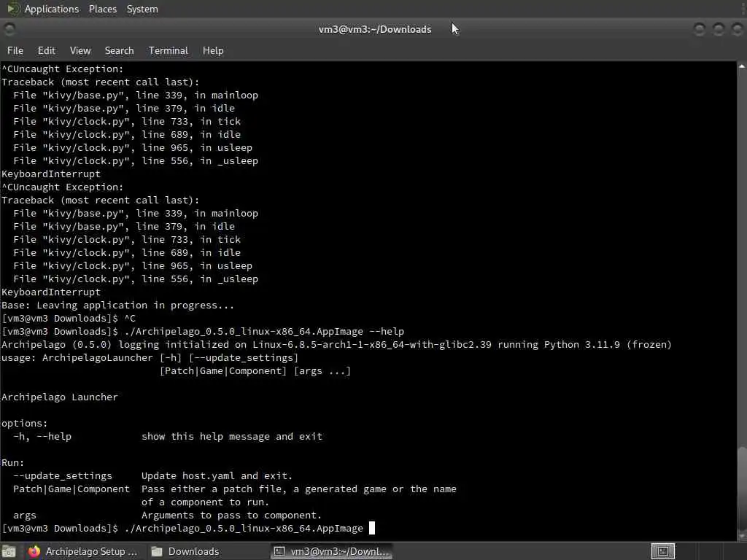
Task: Click the workspace switcher in bottom panel
Action: click(662, 551)
